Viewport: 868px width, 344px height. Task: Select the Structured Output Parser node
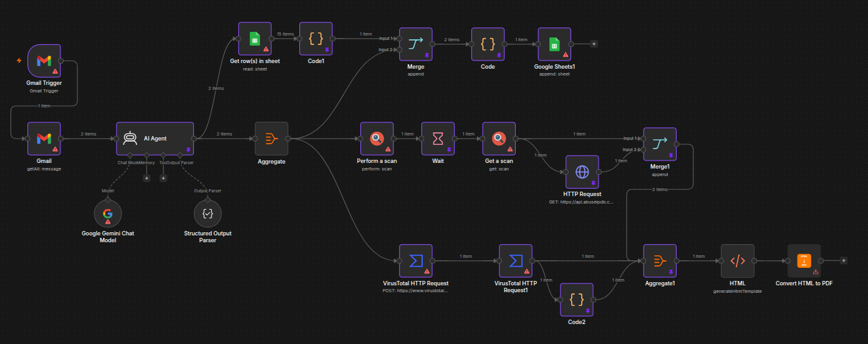point(208,214)
